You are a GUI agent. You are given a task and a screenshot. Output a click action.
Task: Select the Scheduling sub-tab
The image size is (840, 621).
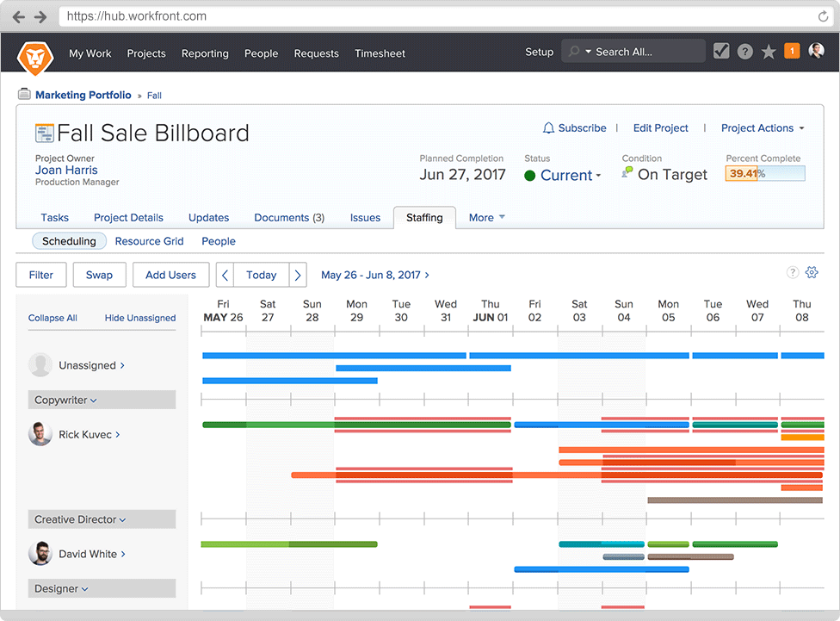coord(69,241)
